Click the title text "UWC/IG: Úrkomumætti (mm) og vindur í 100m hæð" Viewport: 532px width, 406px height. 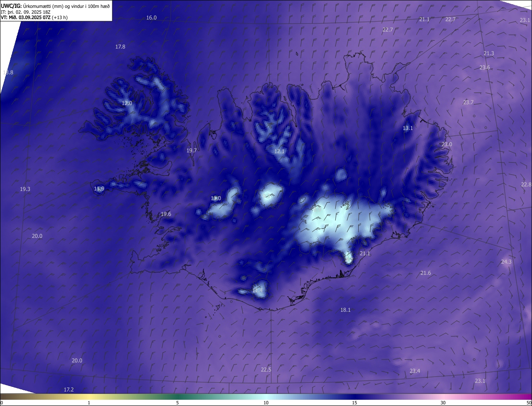[55, 6]
